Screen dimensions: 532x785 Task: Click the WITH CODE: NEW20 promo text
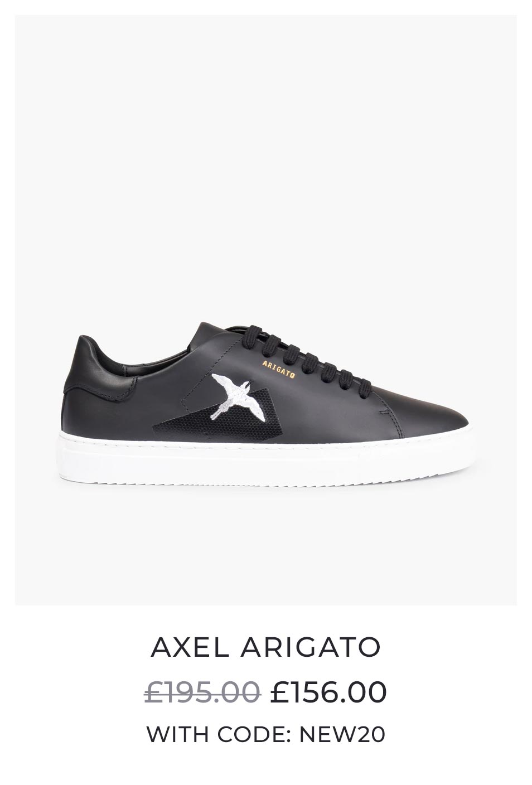pos(265,734)
